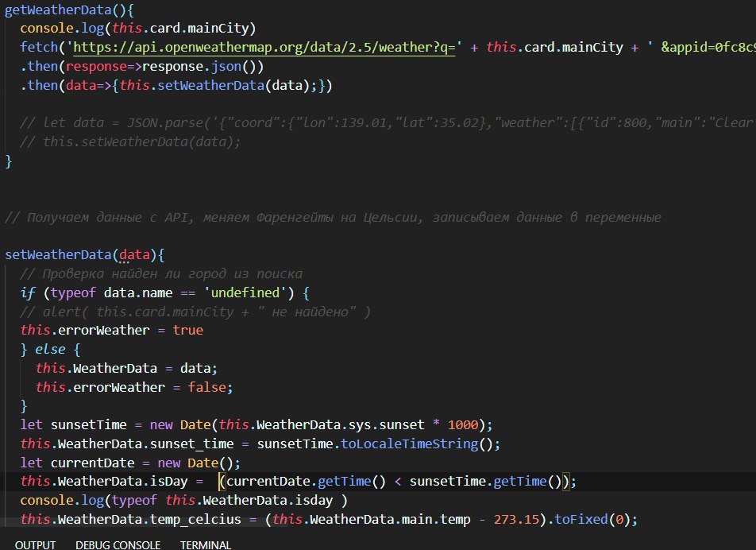Click the commented JSON.parse line
756x550 pixels.
tap(386, 123)
